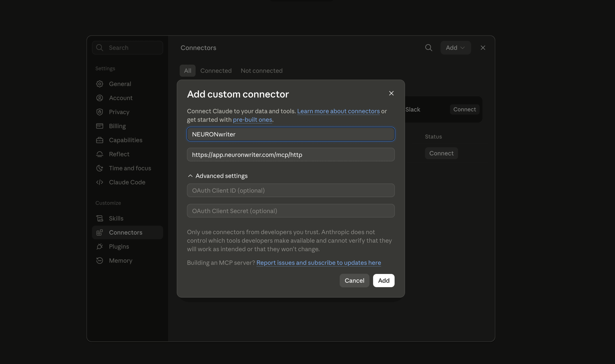Follow the pre-built ones link
The image size is (615, 364).
252,120
